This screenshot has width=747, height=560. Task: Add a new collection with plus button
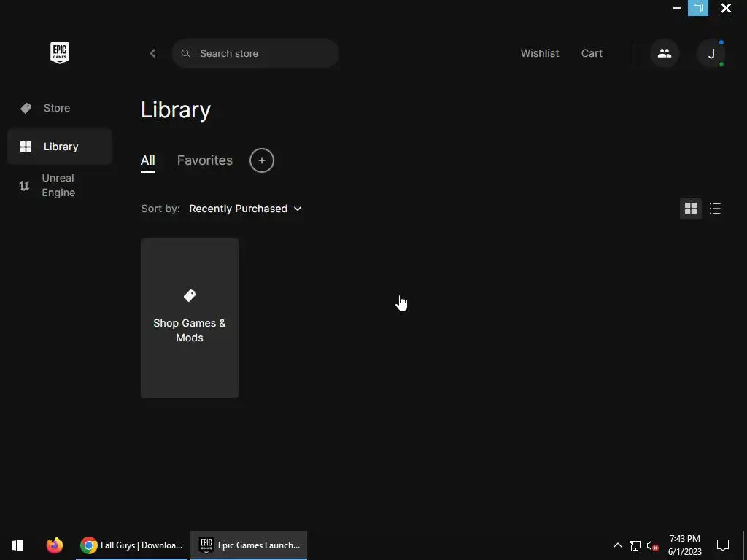(x=262, y=160)
